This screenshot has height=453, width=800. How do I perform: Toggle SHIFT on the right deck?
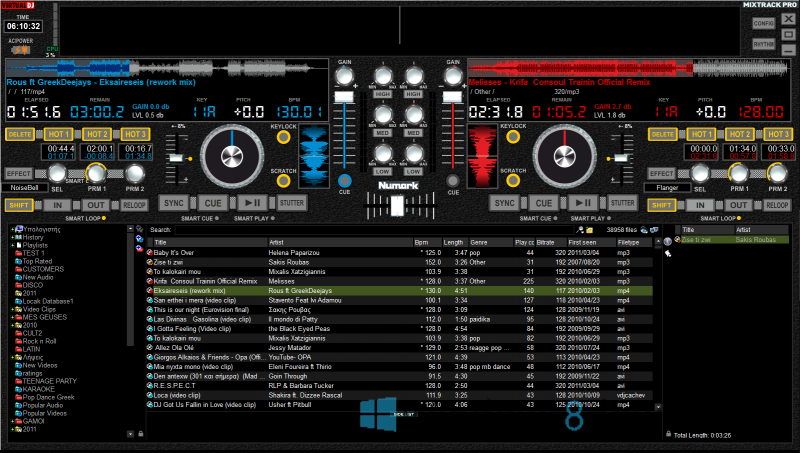coord(662,205)
